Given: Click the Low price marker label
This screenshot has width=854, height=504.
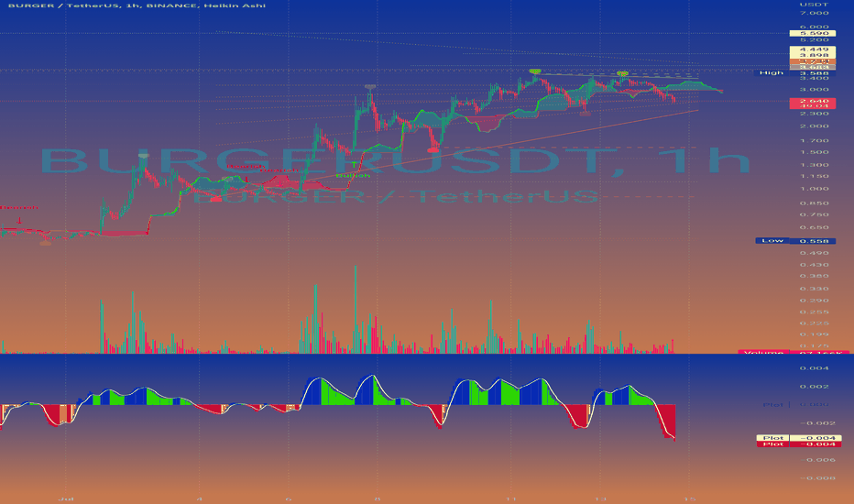Looking at the screenshot, I should pyautogui.click(x=772, y=241).
